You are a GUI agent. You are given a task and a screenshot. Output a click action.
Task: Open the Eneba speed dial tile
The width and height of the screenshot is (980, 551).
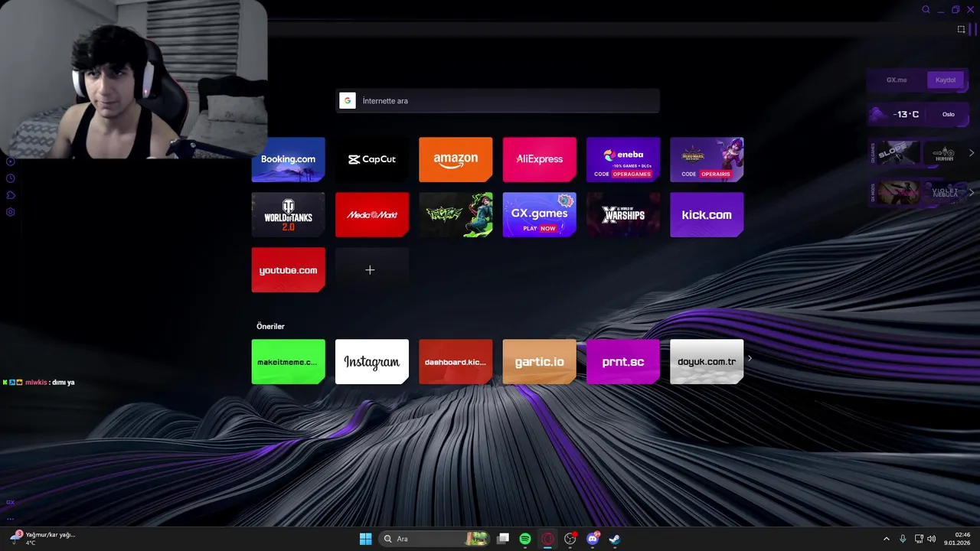(623, 159)
